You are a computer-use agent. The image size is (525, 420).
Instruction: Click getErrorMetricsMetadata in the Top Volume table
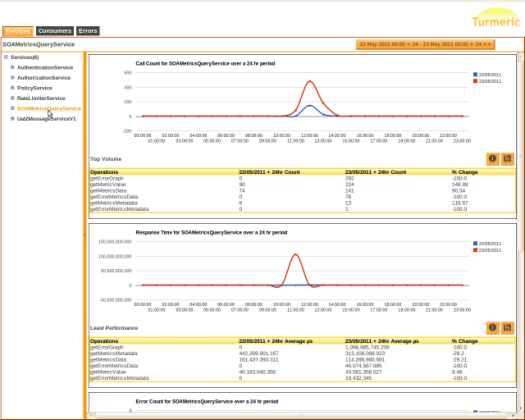coord(120,209)
